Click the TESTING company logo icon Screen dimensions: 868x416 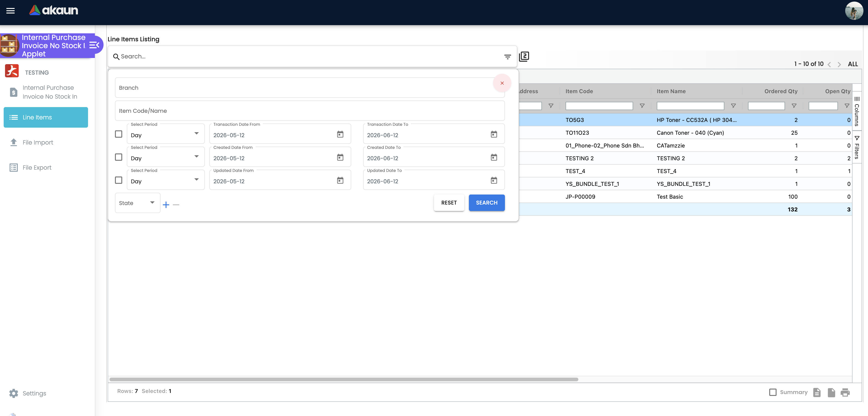click(12, 71)
